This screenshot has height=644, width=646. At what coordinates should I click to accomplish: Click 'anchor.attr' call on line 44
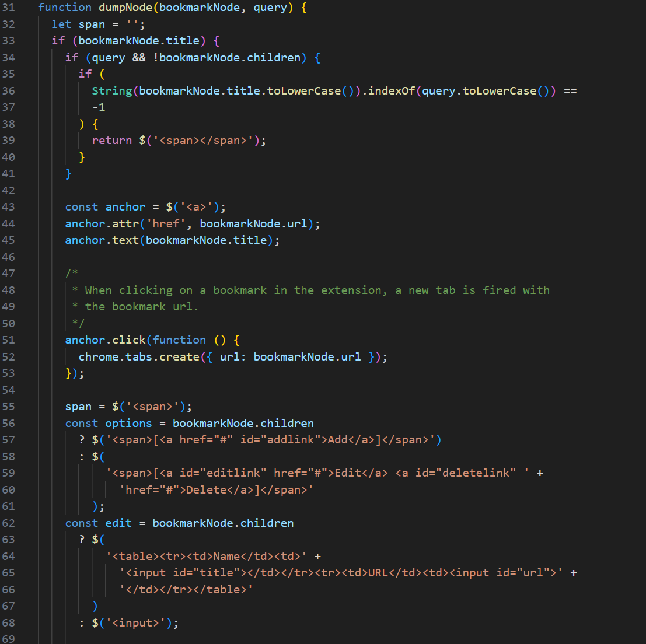tap(102, 224)
